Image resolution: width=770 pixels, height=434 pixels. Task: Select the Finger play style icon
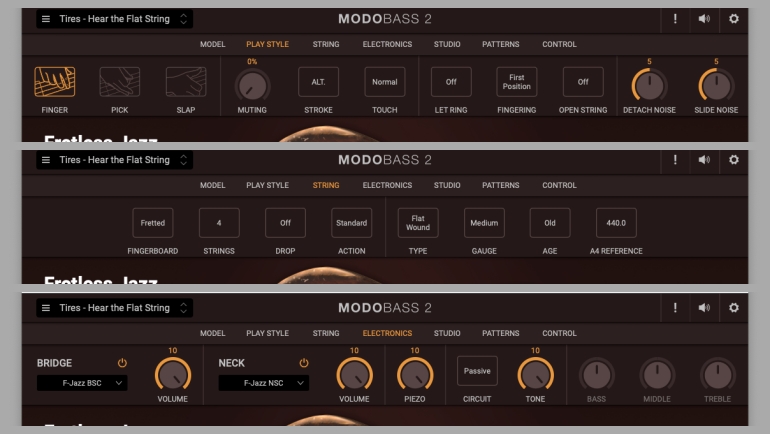click(x=55, y=81)
